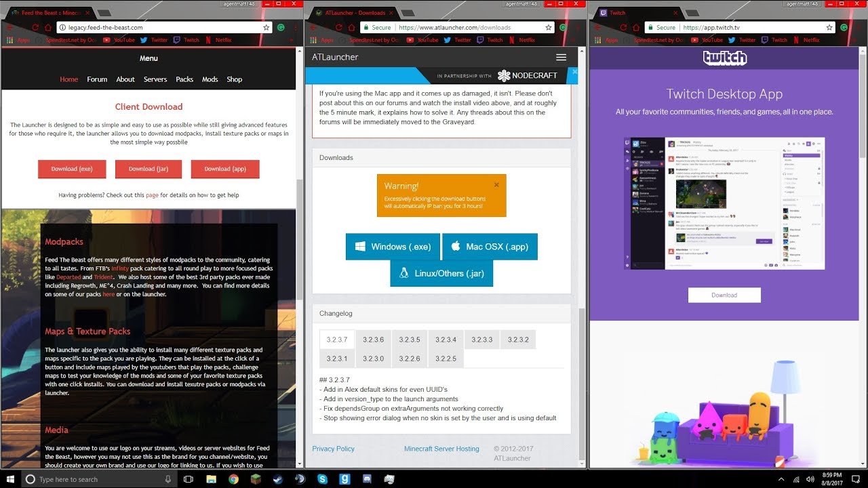868x488 pixels.
Task: Download ATLauncher Windows (.exe)
Action: (393, 247)
